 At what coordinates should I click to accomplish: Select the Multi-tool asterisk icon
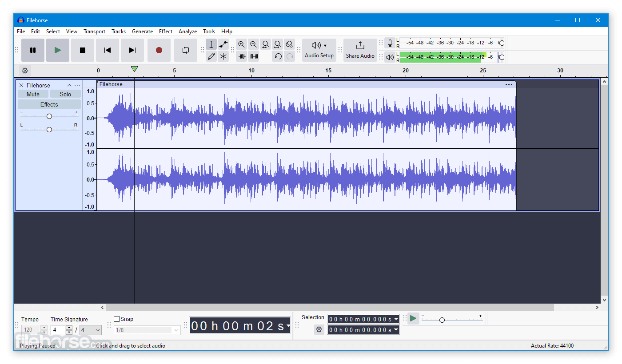[x=223, y=56]
